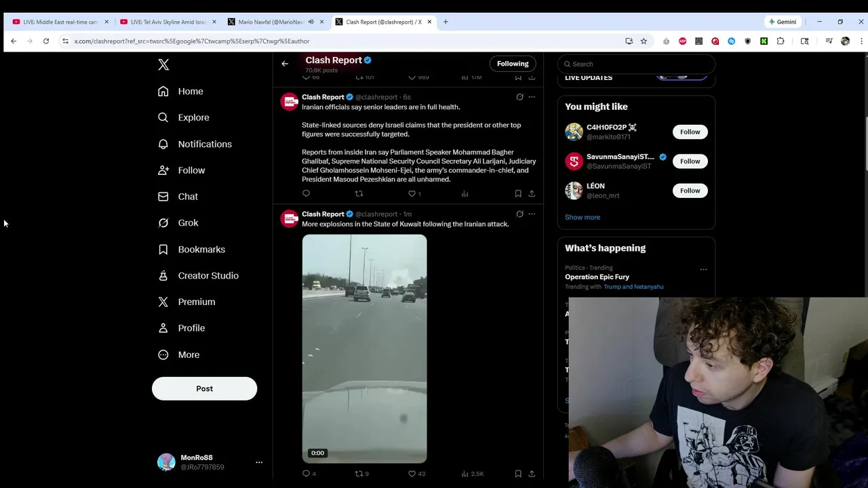The image size is (868, 488).
Task: Open the Gemini button in Chrome
Action: [783, 22]
